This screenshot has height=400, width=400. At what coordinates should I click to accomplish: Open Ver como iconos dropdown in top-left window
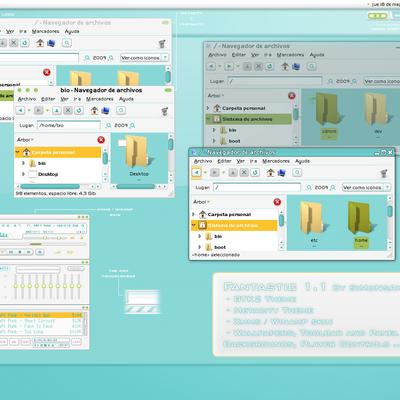pos(144,58)
